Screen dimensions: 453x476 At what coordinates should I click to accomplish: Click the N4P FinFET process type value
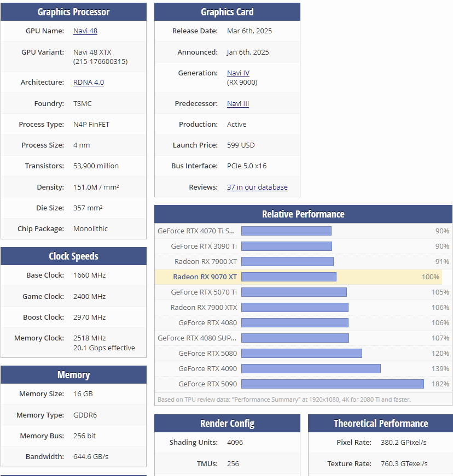point(91,125)
